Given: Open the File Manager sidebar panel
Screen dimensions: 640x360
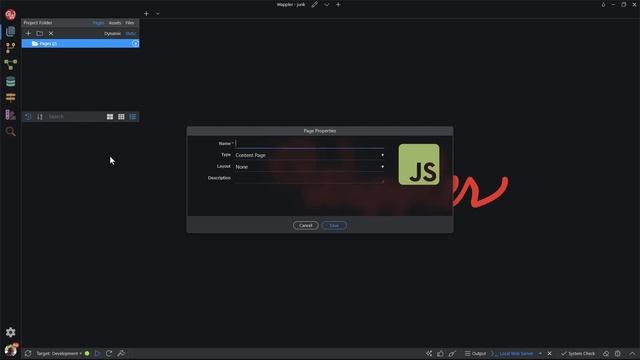Looking at the screenshot, I should point(11,31).
